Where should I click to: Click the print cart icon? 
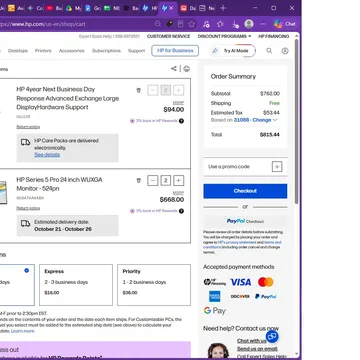click(x=187, y=69)
